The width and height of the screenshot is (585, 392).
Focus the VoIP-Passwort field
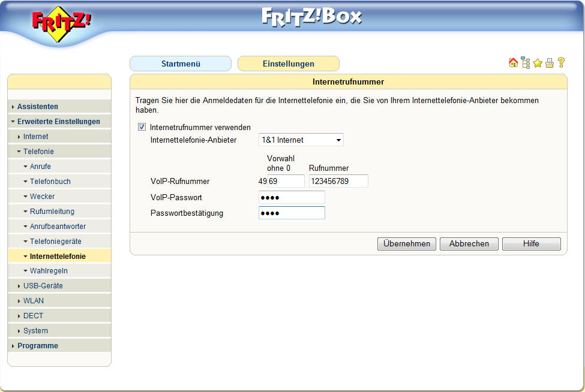(292, 197)
